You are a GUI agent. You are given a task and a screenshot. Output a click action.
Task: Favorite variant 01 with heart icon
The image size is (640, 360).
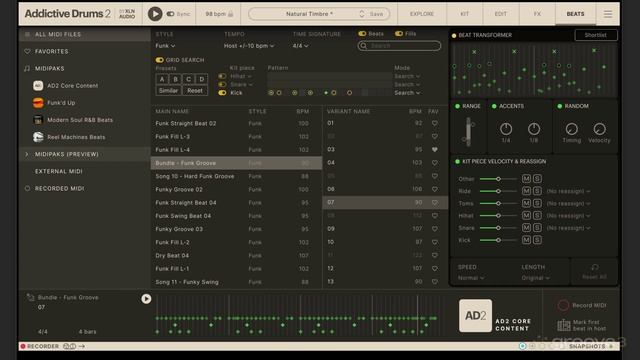pyautogui.click(x=435, y=123)
